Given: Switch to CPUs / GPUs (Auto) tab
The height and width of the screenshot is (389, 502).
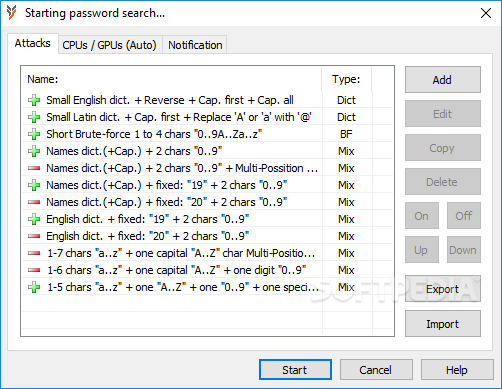Looking at the screenshot, I should click(x=109, y=45).
